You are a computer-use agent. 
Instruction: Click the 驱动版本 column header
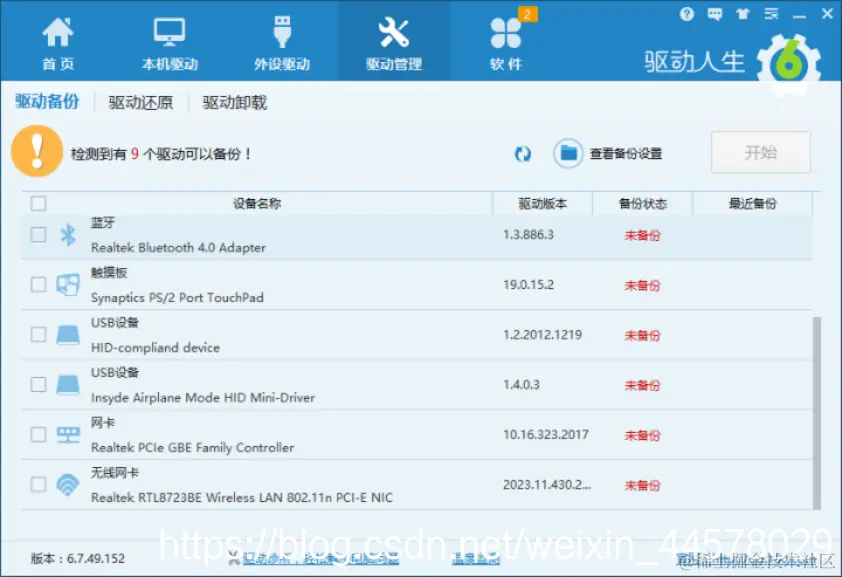[542, 203]
